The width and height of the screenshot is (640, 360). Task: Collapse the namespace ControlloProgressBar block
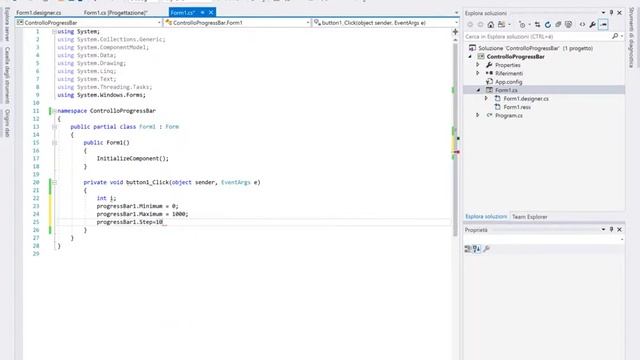pyautogui.click(x=54, y=111)
